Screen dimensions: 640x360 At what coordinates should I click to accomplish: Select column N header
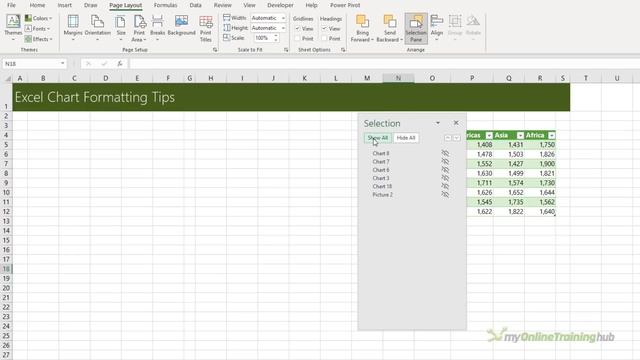click(x=398, y=78)
